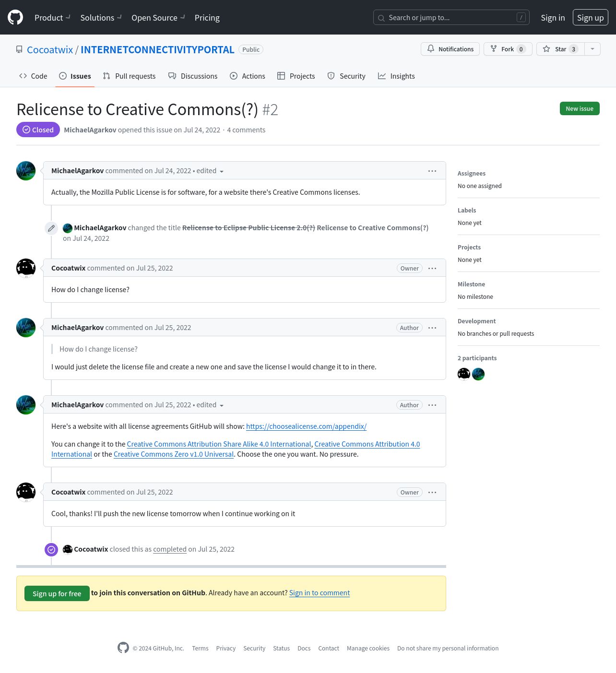
Task: Open Manage cookies link in footer
Action: [x=368, y=648]
